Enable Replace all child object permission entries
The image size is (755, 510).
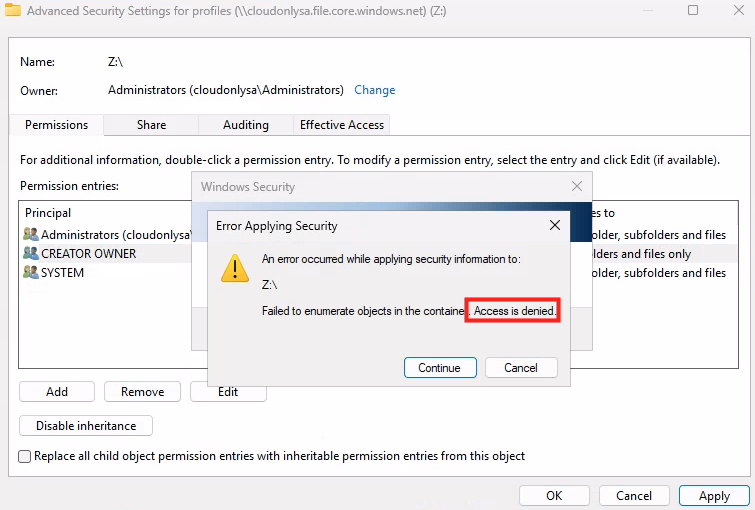click(x=25, y=456)
